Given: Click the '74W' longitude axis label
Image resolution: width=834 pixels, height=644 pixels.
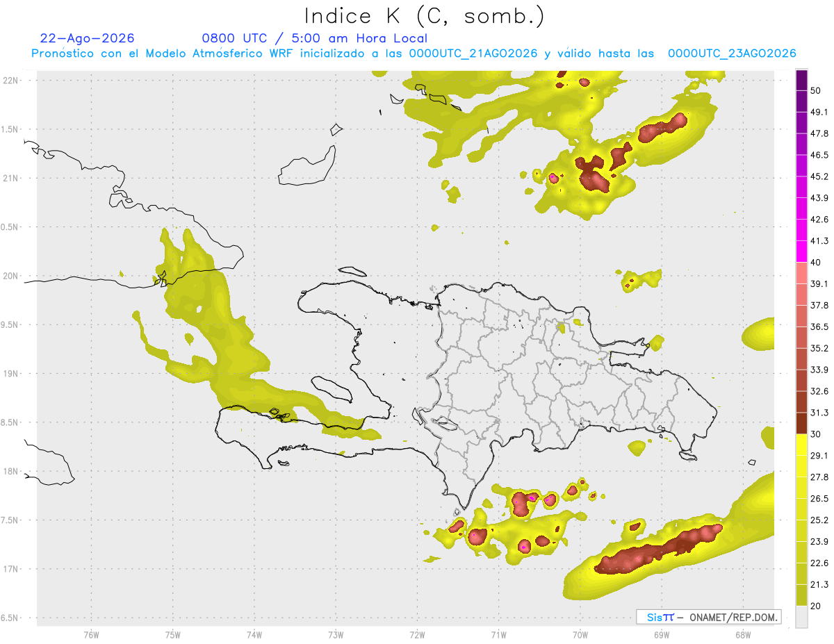Looking at the screenshot, I should tap(254, 634).
